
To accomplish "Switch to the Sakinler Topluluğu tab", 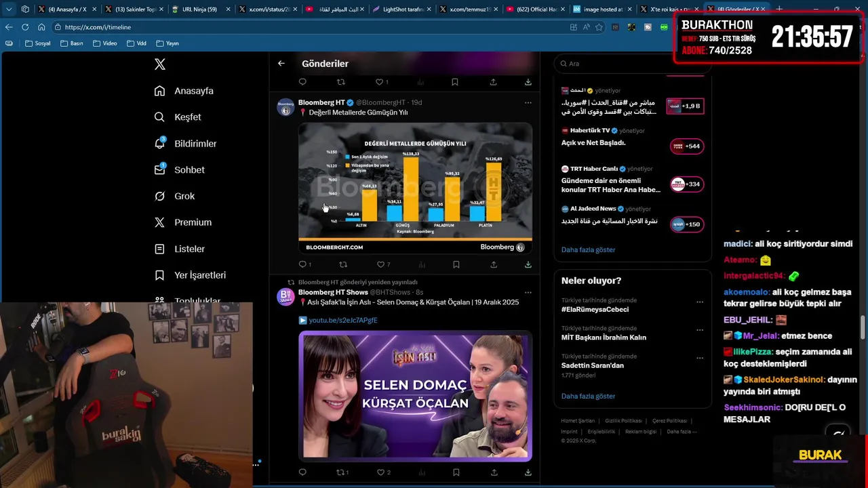I will [134, 9].
